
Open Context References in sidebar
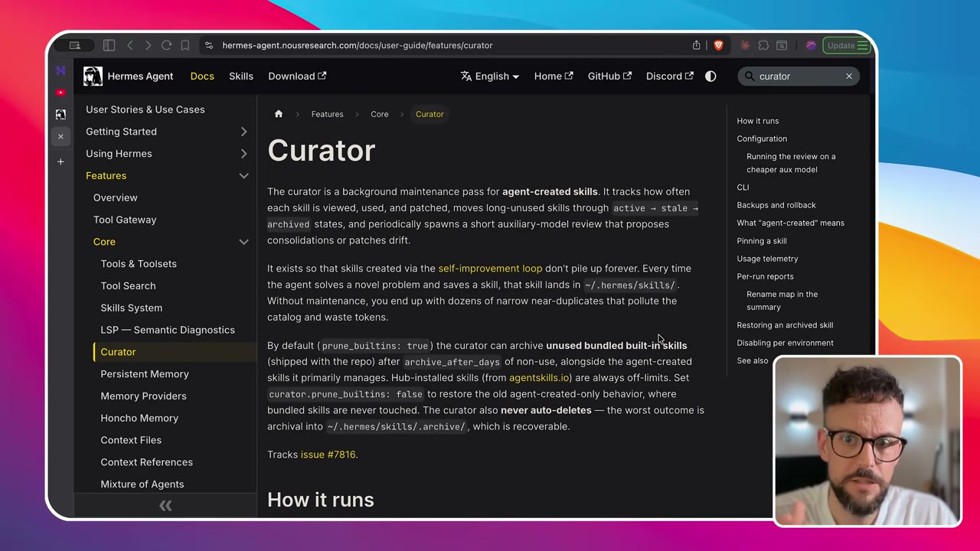tap(146, 462)
